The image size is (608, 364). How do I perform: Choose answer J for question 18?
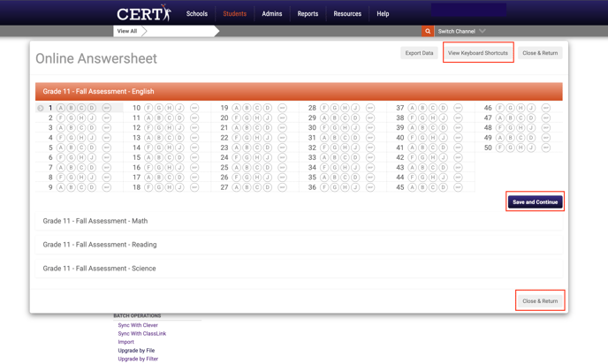tap(179, 187)
